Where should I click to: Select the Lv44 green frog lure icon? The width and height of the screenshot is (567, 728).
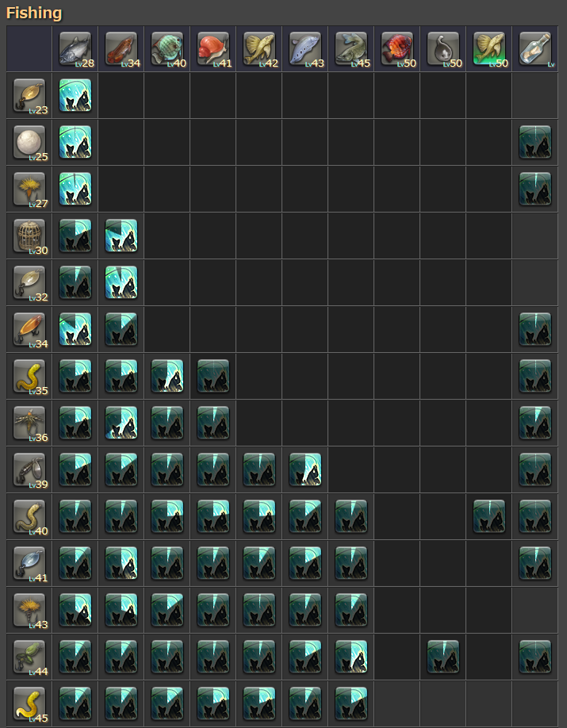point(29,657)
